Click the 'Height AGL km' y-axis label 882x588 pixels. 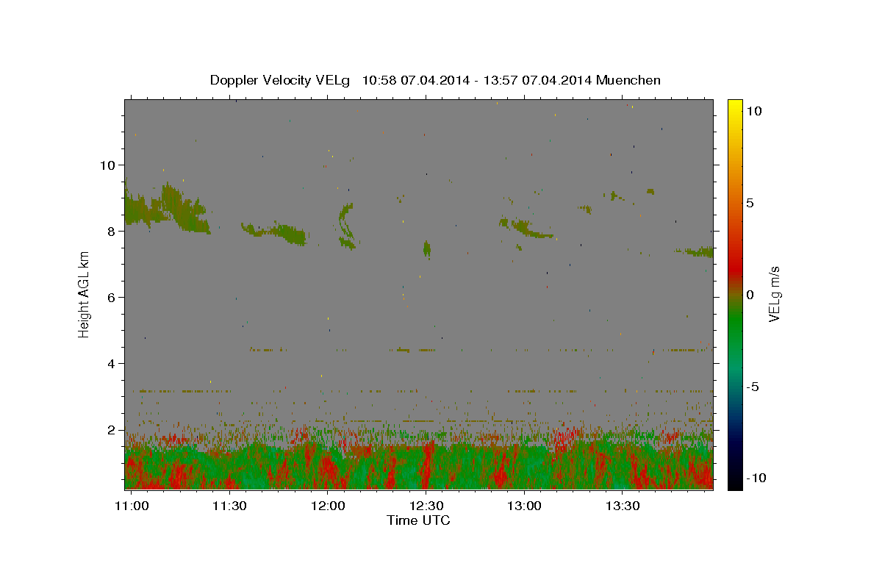pyautogui.click(x=84, y=294)
